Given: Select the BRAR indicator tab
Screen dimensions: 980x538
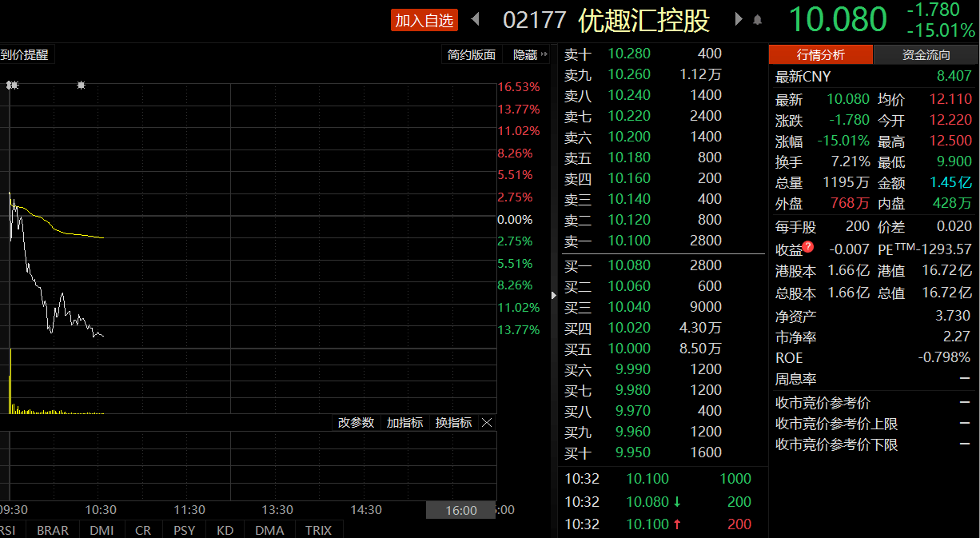Looking at the screenshot, I should click(53, 530).
